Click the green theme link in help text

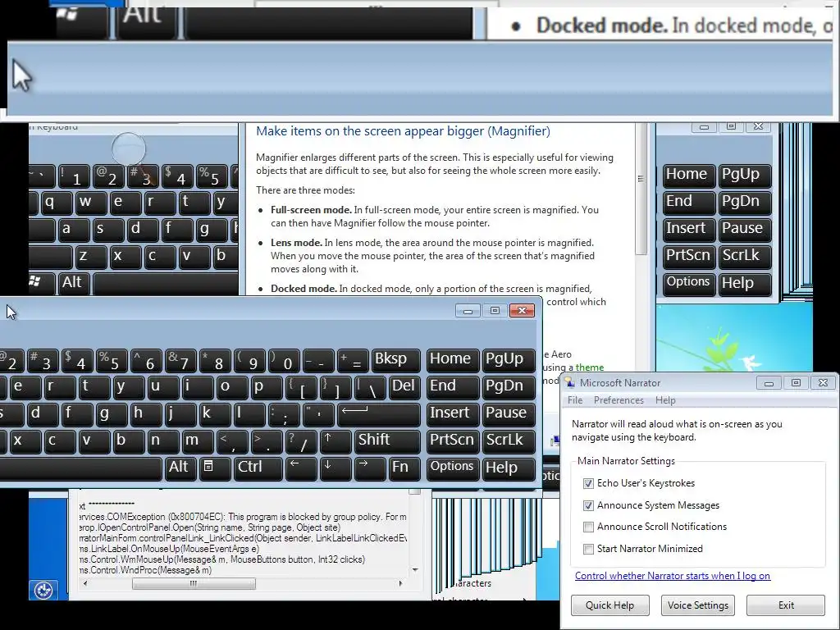[590, 367]
